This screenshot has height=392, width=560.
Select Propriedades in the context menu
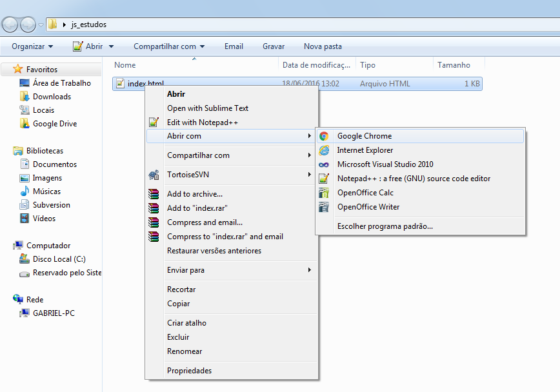pyautogui.click(x=189, y=371)
